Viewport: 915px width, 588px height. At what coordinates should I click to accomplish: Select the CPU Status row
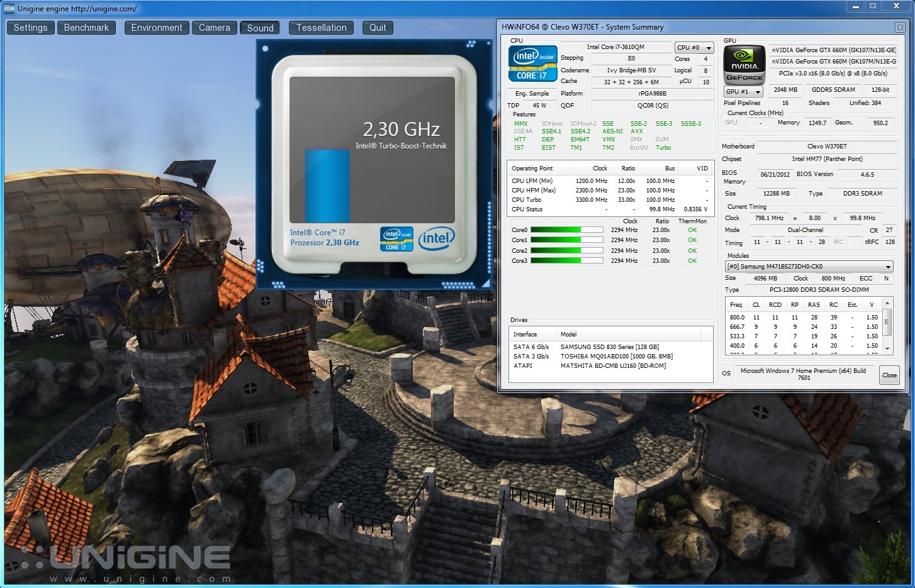pos(609,209)
